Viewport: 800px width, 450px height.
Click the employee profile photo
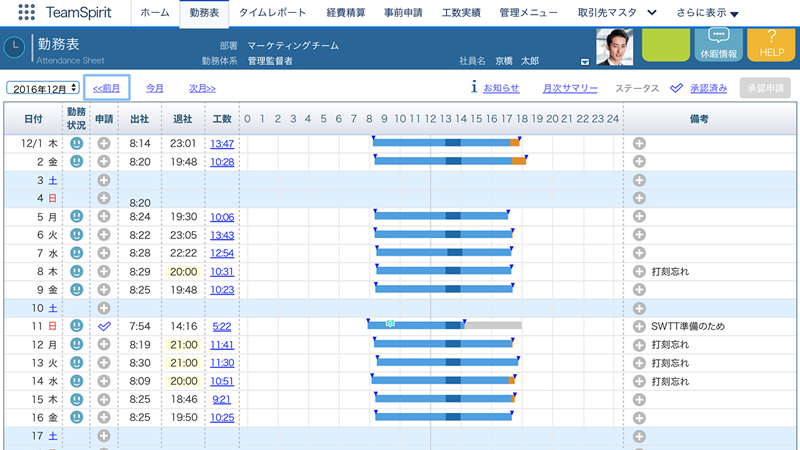(x=615, y=46)
